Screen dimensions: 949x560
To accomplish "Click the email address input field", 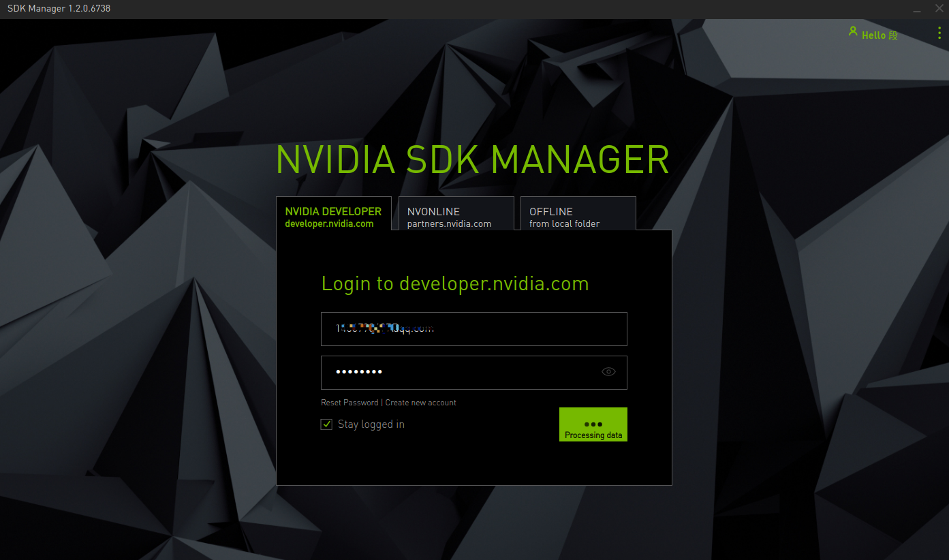I will (x=473, y=328).
